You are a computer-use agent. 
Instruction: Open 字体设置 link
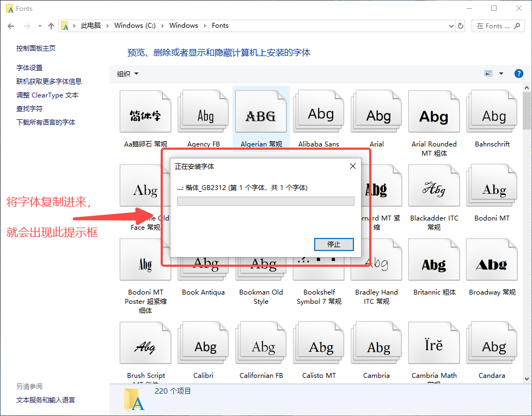point(29,68)
